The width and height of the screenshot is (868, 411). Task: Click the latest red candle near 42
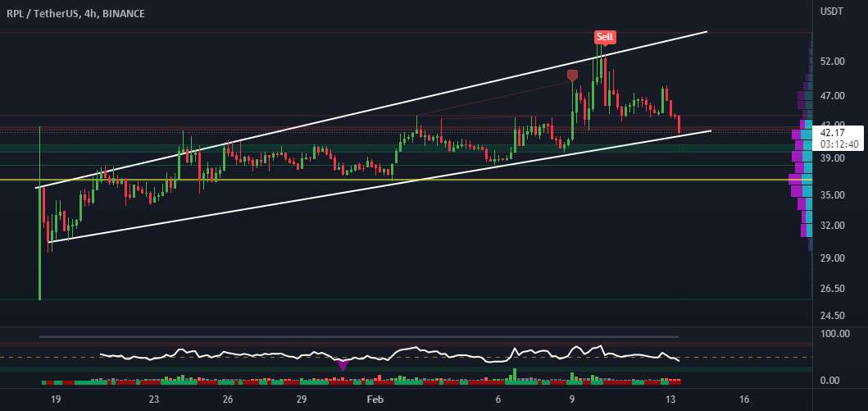coord(679,125)
